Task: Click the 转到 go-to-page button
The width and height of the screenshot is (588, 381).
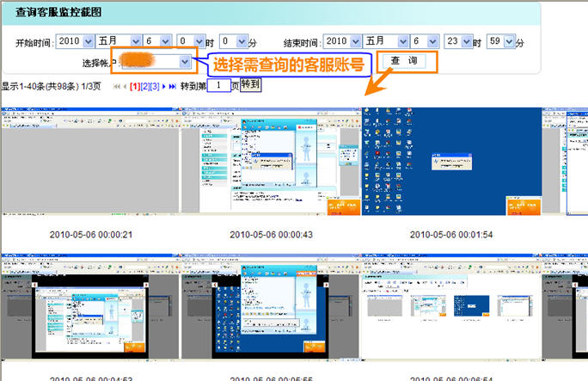Action: point(249,84)
